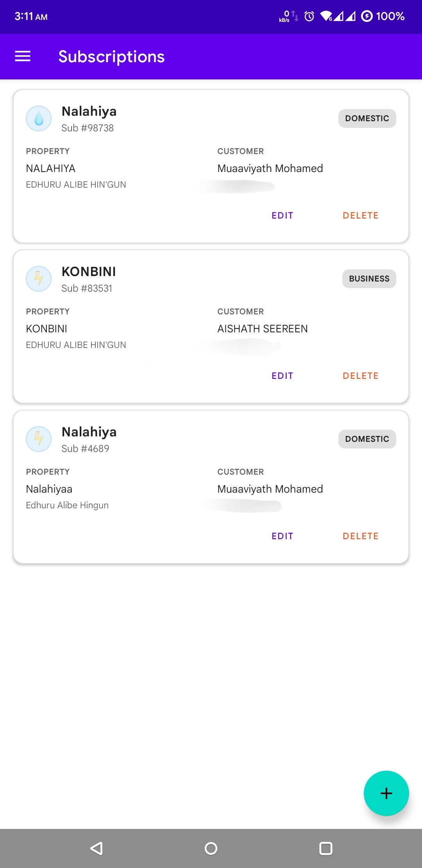Edit the Nalahiya Sub #4689 subscription

click(282, 536)
